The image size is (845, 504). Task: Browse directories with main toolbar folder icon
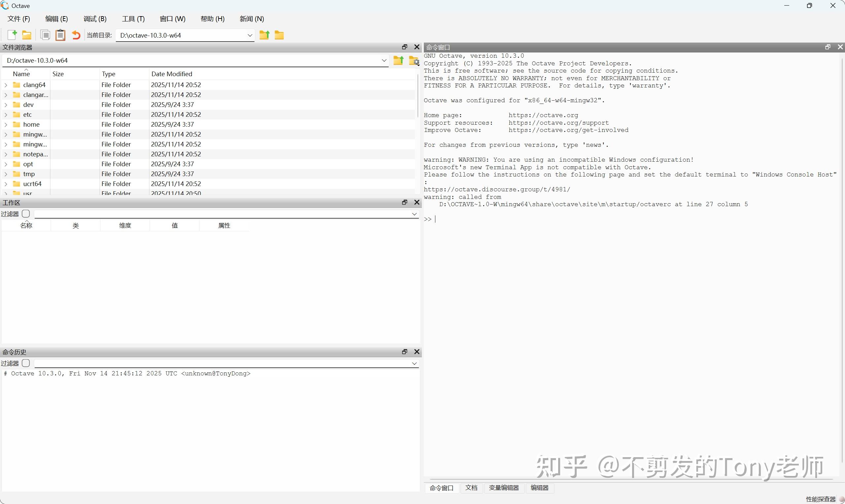click(x=279, y=35)
